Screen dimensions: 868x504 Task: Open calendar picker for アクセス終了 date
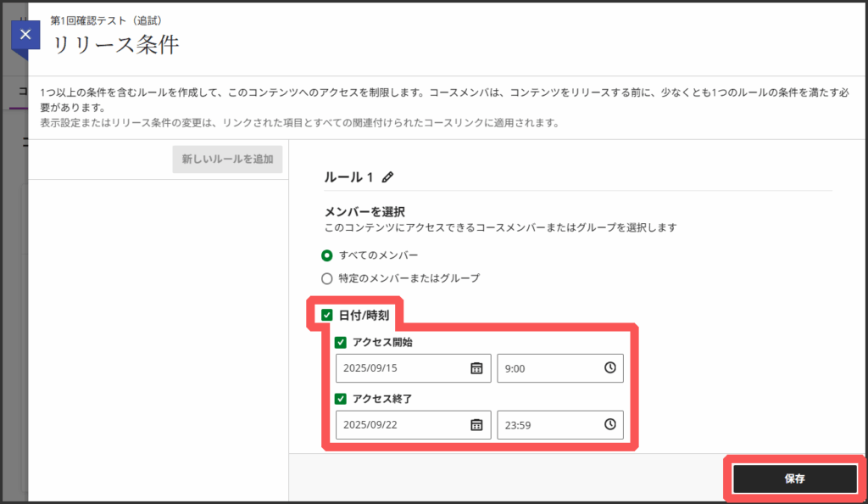click(476, 424)
